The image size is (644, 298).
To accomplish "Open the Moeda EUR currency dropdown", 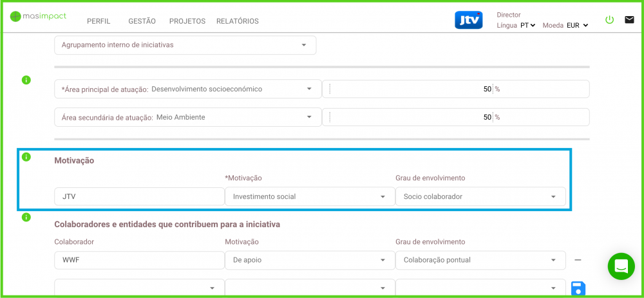I will pos(577,26).
